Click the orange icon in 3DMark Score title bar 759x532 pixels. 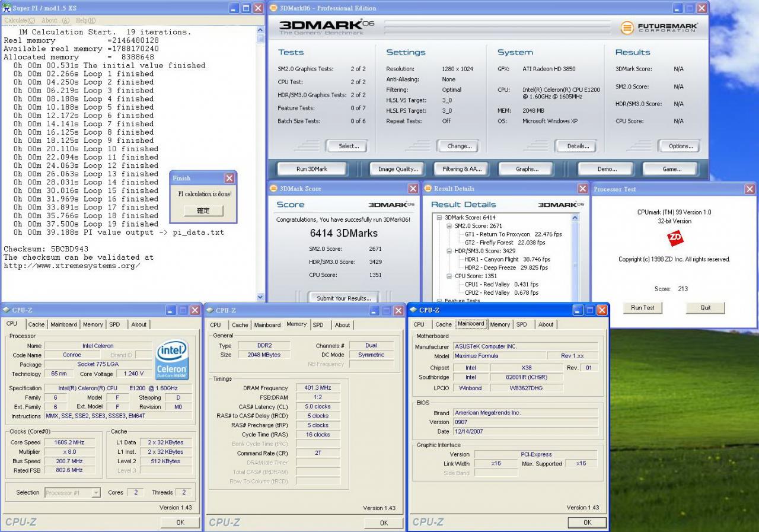(x=274, y=189)
